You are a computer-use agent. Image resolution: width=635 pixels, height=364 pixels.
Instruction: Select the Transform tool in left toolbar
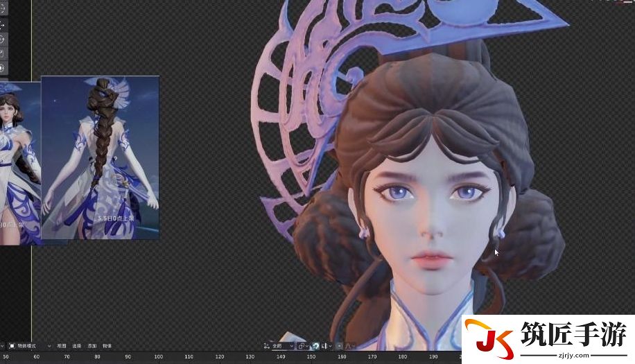(3, 68)
